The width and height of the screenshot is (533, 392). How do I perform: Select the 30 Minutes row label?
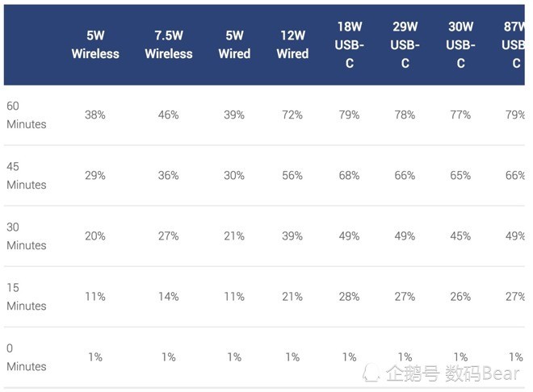(27, 236)
